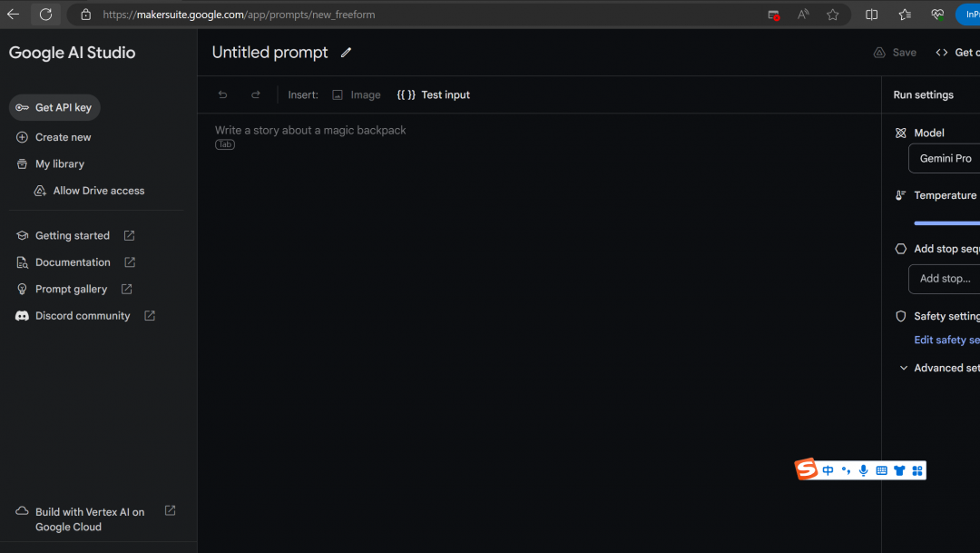Viewport: 980px width, 553px height.
Task: Click the Tab key hint chip
Action: [x=225, y=144]
